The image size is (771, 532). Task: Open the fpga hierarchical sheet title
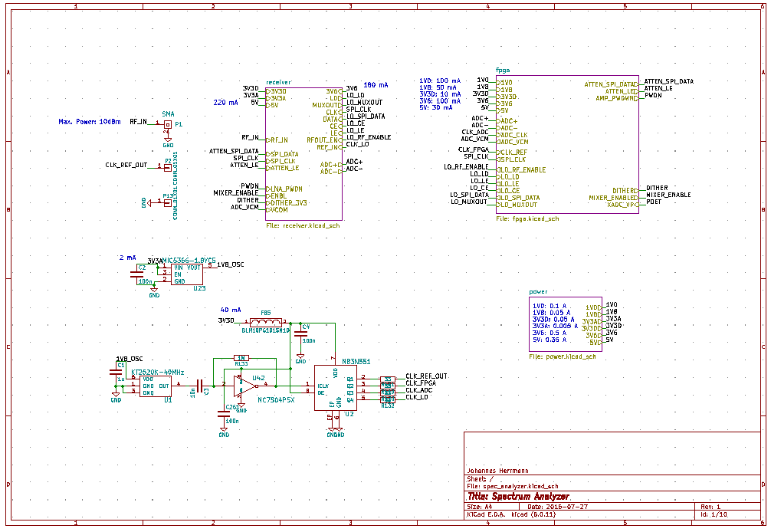503,71
